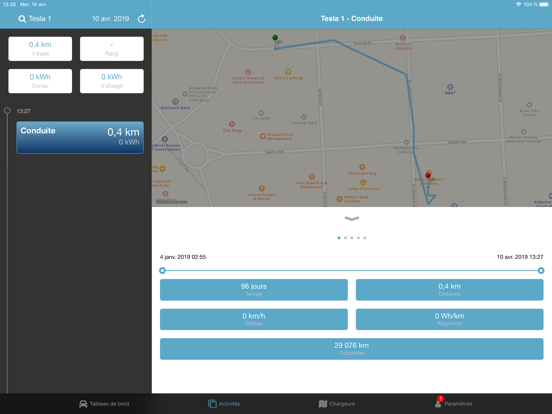Click the Chris' Hot Dog map marker
The width and height of the screenshot is (552, 414).
point(362,167)
